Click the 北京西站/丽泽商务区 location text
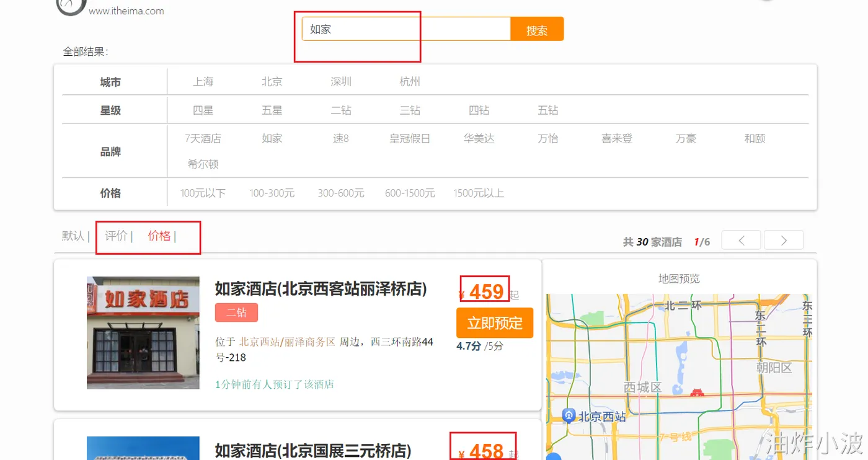 (x=287, y=342)
